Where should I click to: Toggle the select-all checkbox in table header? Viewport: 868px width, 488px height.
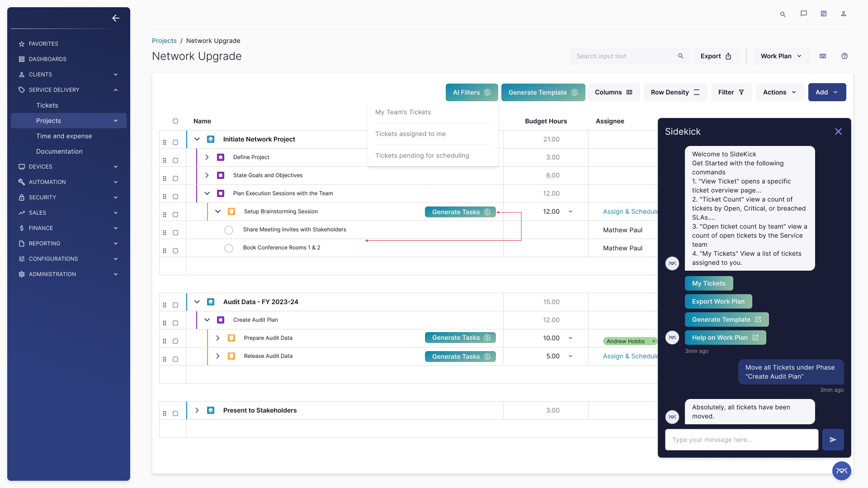point(175,121)
